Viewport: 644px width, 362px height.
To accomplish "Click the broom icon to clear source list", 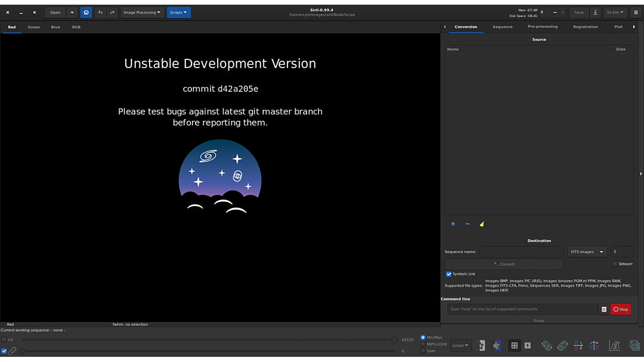I will 482,224.
